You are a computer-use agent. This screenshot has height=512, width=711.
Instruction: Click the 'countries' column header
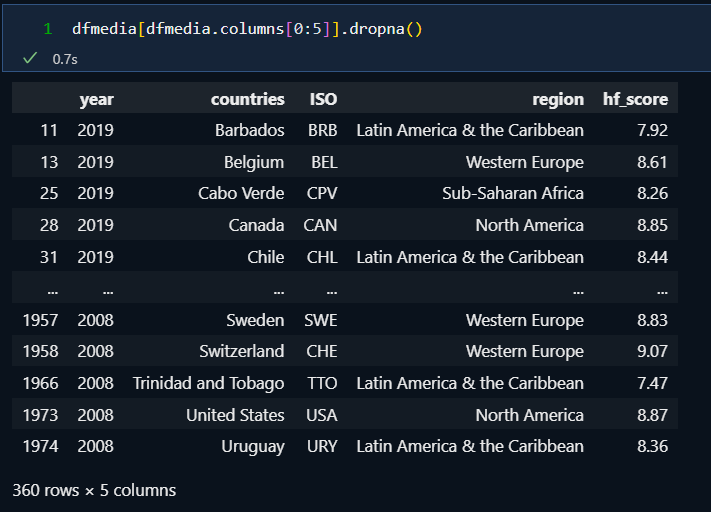(x=247, y=99)
